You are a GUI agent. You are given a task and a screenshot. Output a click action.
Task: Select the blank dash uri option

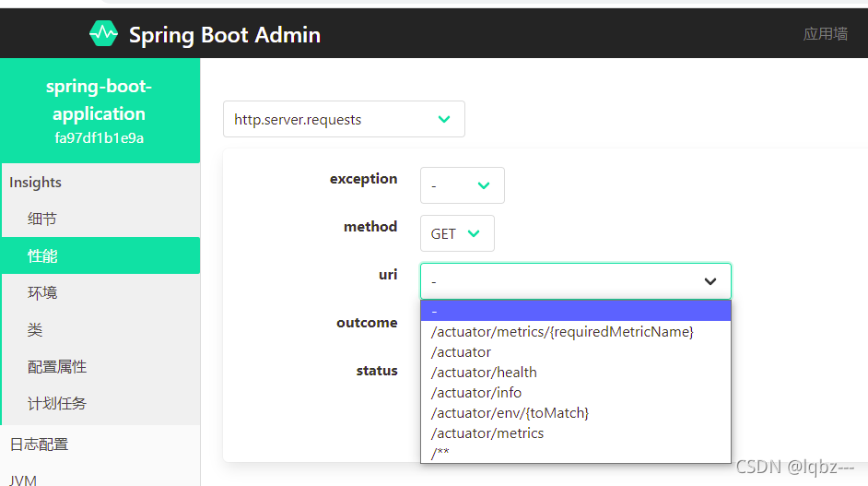575,311
